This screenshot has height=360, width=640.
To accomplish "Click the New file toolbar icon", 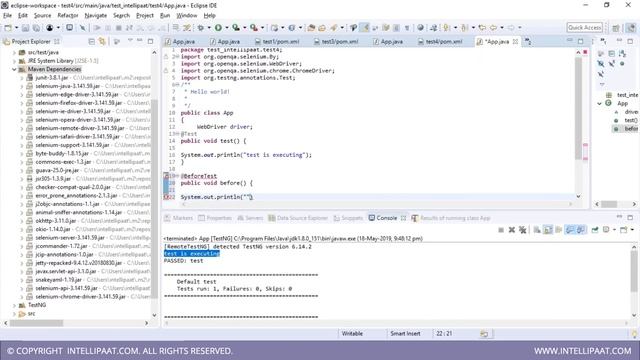I will click(x=7, y=28).
